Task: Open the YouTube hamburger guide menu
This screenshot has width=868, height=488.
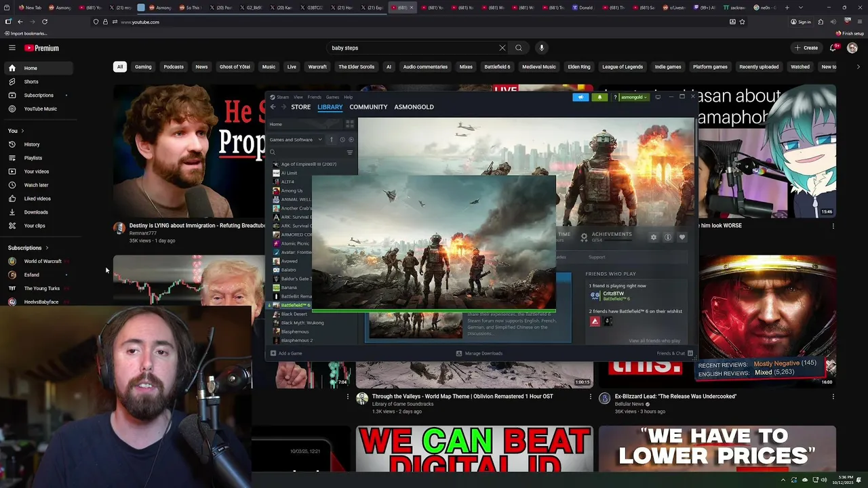Action: 12,47
